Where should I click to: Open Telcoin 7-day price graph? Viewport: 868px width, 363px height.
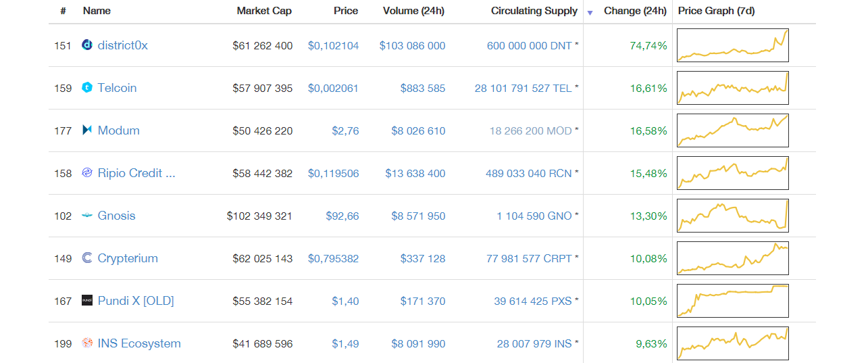(x=733, y=88)
